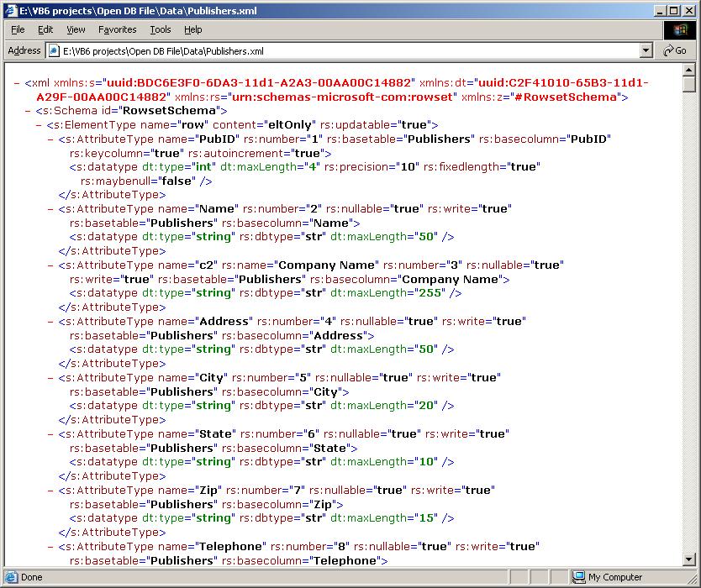Viewport: 701px width, 588px height.
Task: Click inside the Address input field
Action: pyautogui.click(x=343, y=51)
